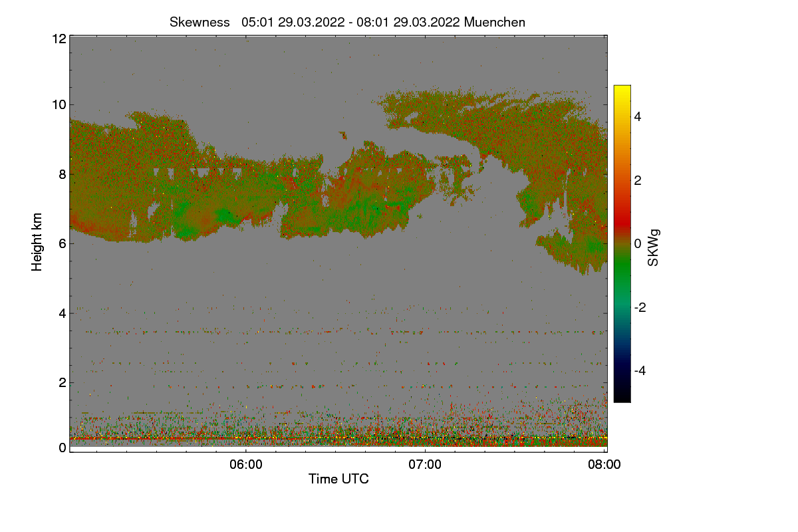Click the 3.5 km horizontal noise line
Screen dimensions: 798x532
[x=338, y=332]
